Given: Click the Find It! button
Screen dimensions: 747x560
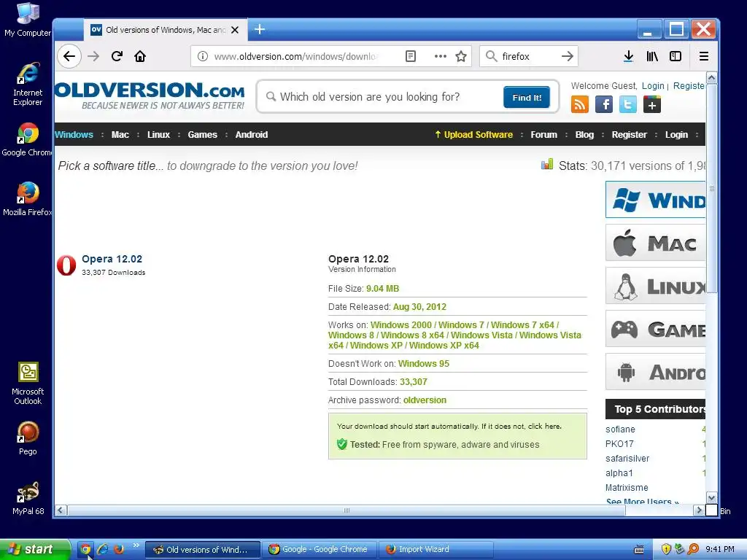Looking at the screenshot, I should (527, 97).
